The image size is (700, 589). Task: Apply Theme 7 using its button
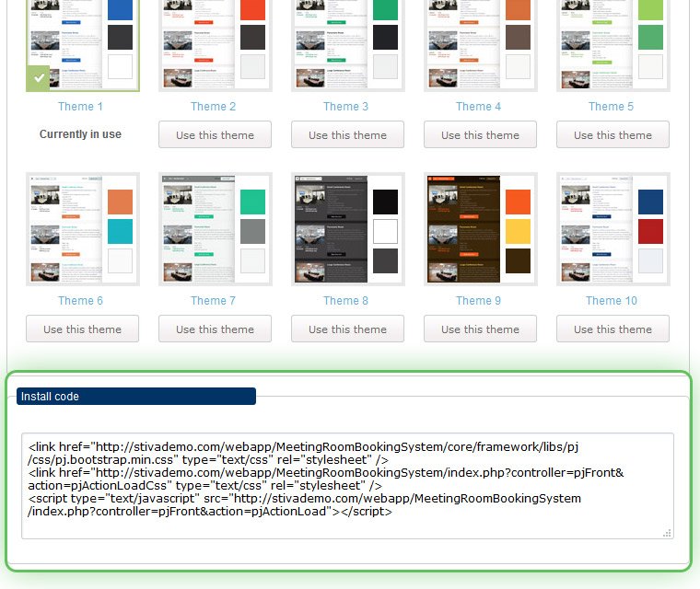coord(215,329)
